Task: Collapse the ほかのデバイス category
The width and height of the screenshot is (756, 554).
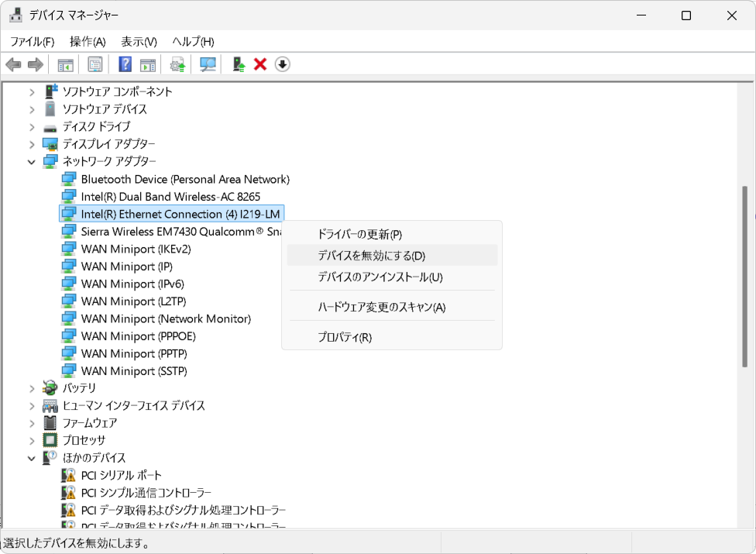Action: tap(32, 458)
